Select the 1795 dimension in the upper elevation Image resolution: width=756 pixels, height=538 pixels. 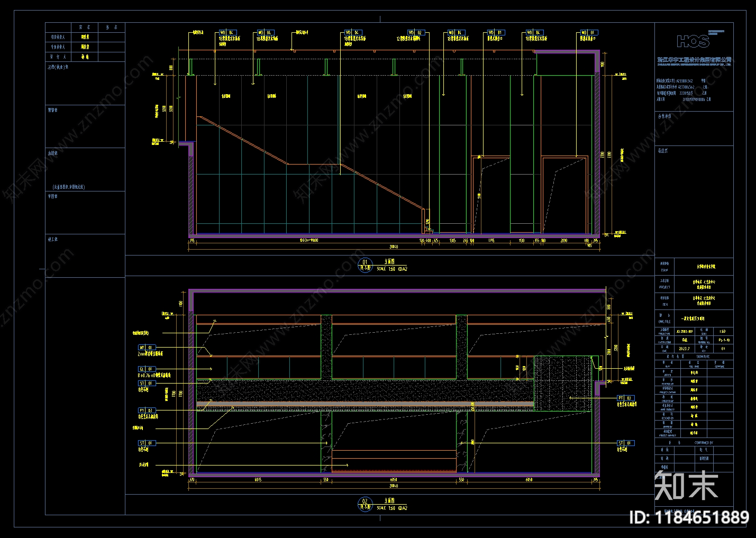[491, 241]
